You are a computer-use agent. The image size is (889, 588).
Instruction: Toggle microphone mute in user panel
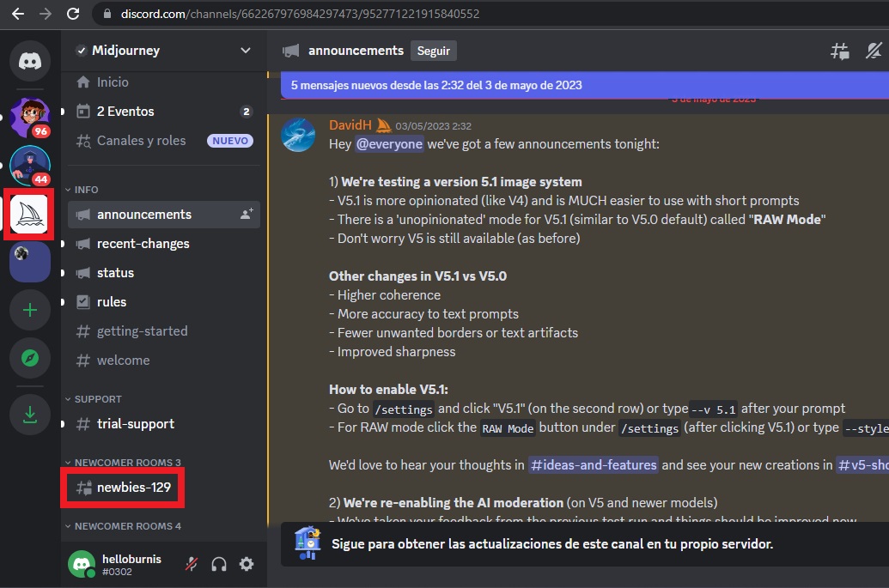[192, 564]
